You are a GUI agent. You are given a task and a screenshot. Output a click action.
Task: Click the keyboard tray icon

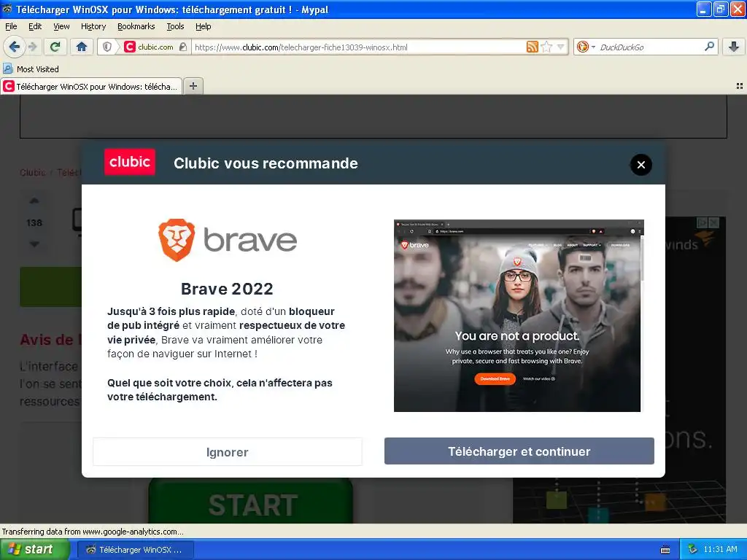(x=665, y=550)
